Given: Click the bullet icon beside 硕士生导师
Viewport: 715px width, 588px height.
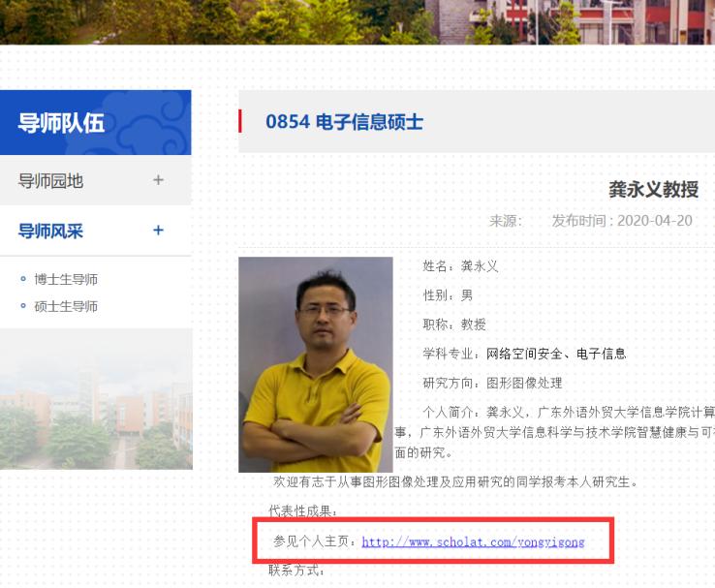Looking at the screenshot, I should (23, 306).
